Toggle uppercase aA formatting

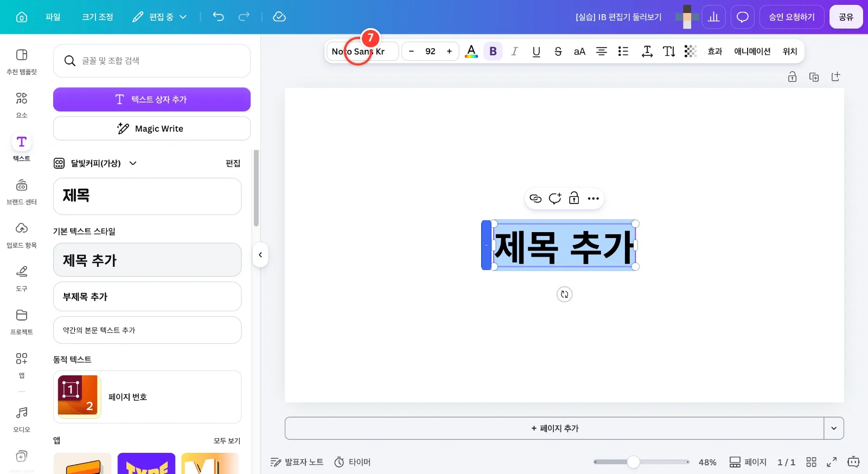(x=579, y=52)
